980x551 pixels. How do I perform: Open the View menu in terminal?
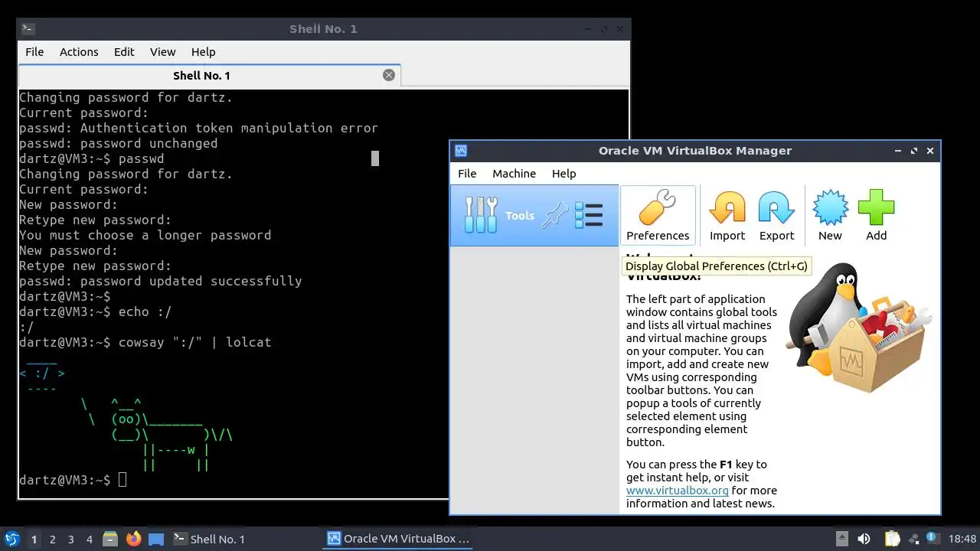tap(162, 52)
